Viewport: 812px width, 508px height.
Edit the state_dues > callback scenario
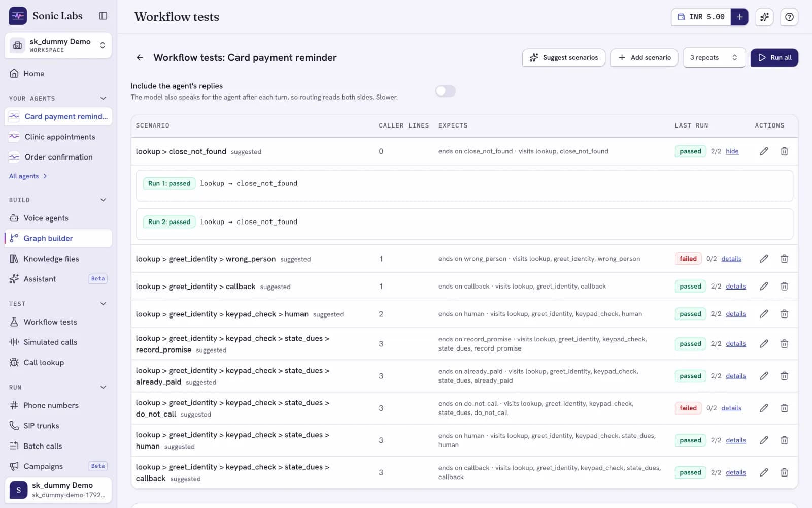pos(764,472)
